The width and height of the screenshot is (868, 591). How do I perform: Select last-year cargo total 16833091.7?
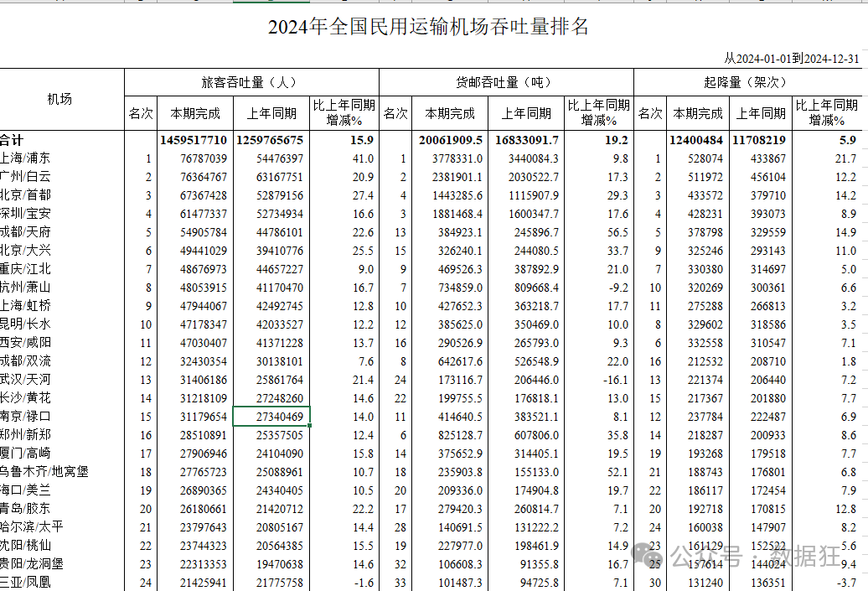click(x=527, y=140)
